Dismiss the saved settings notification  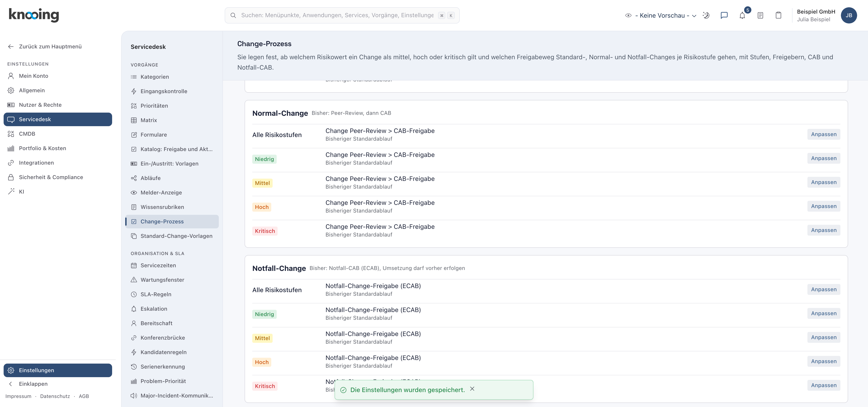(x=472, y=389)
